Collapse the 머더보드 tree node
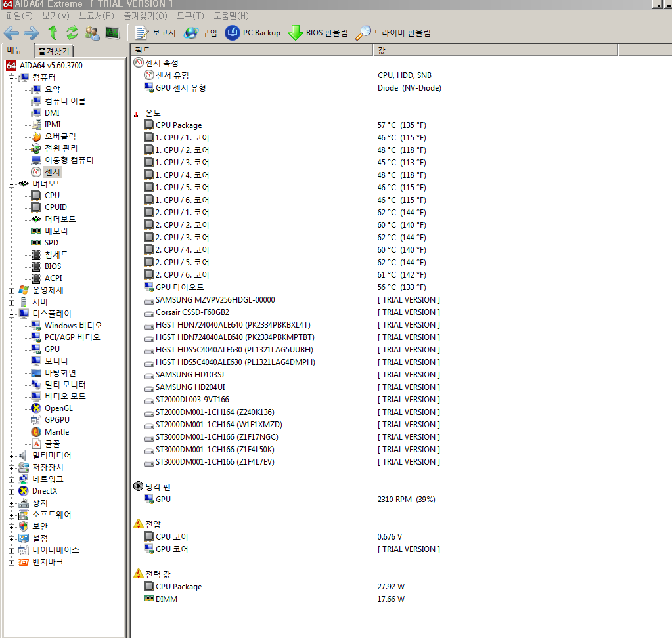Screen dimensions: 672x638 (12, 184)
